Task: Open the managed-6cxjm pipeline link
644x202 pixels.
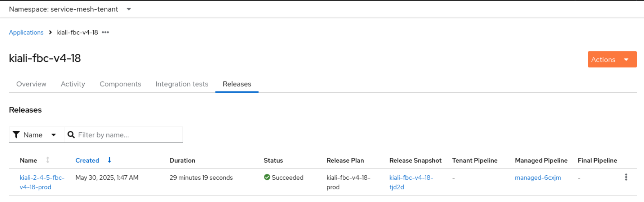Action: [x=538, y=177]
